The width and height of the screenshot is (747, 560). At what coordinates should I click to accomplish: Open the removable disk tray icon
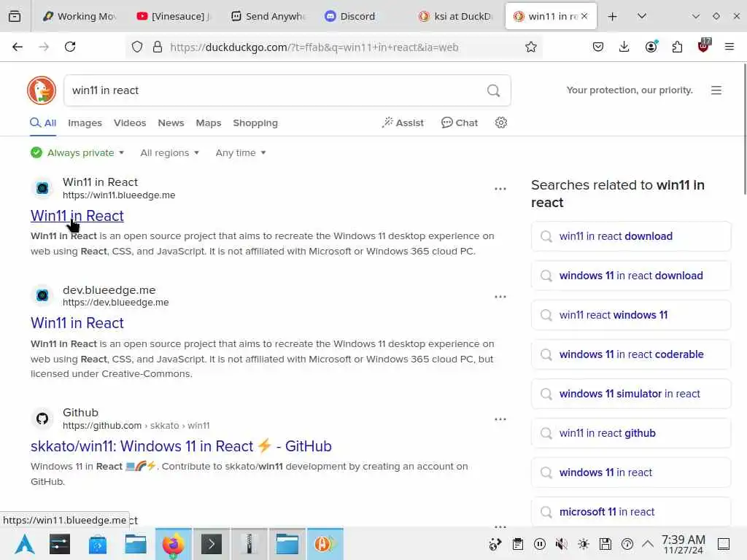pos(605,544)
